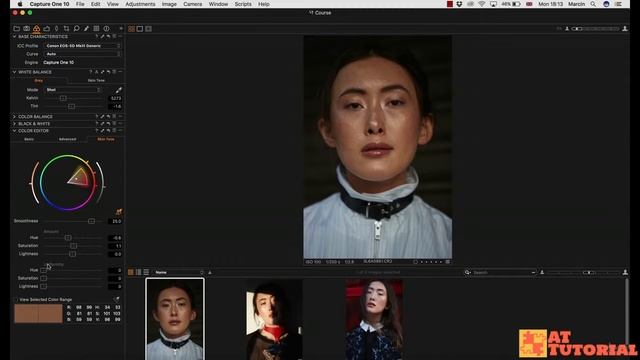Select the red background portrait thumbnail
The height and width of the screenshot is (360, 640).
(x=374, y=319)
